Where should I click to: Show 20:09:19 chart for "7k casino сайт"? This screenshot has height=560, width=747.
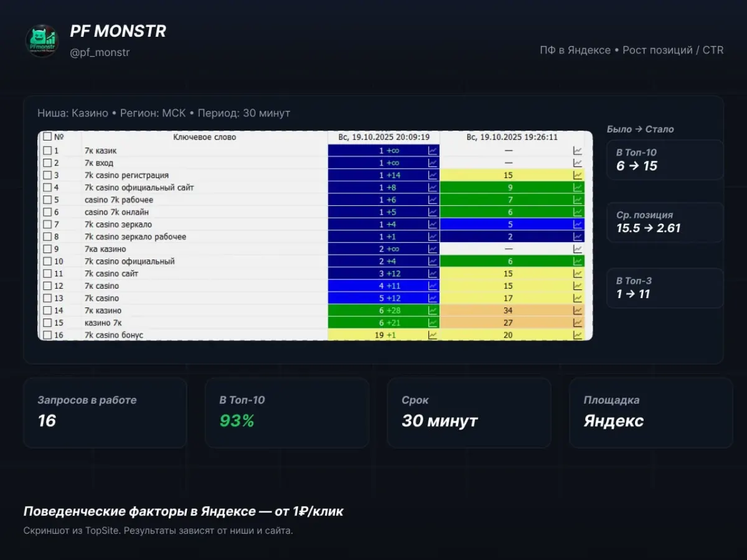point(433,274)
